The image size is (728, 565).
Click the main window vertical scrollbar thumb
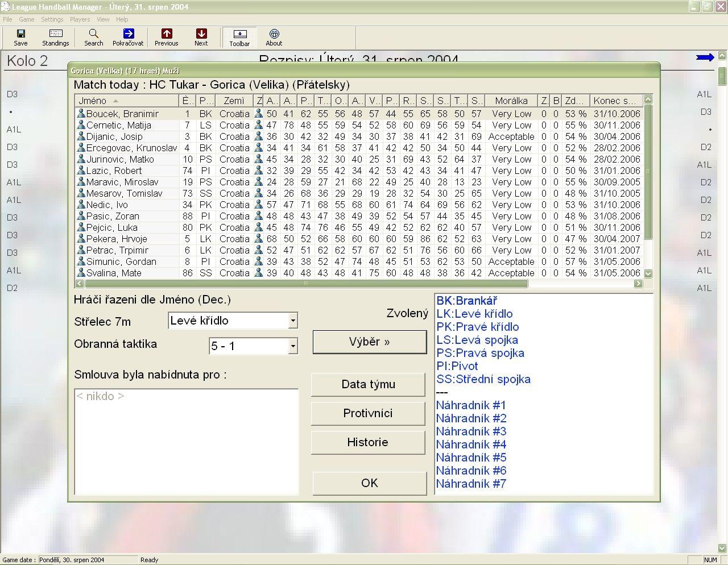point(722,75)
